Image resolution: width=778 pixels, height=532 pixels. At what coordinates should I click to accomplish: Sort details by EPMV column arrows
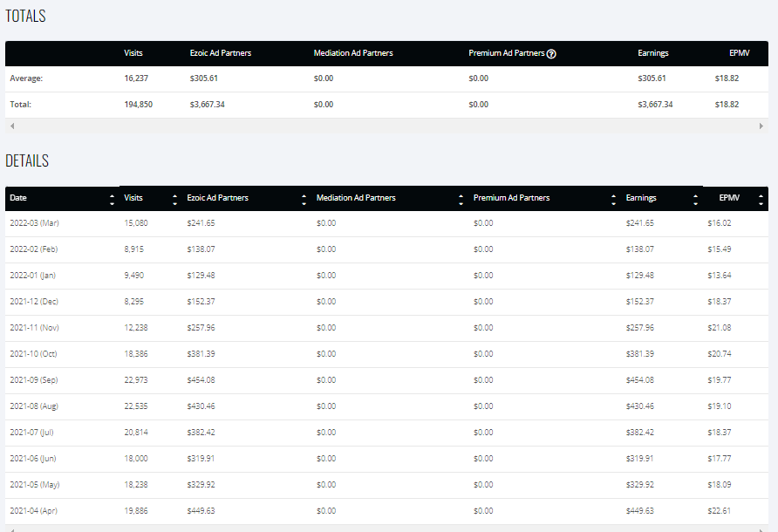pyautogui.click(x=761, y=200)
